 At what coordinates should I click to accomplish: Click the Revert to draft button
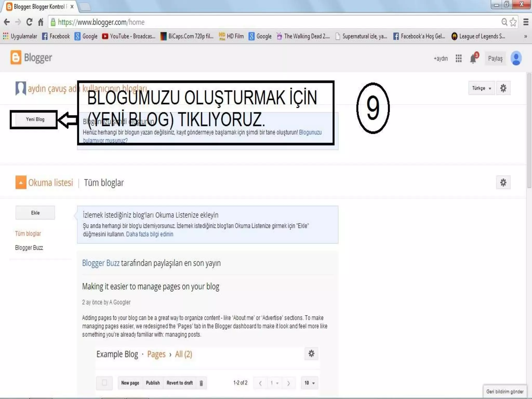coord(180,383)
